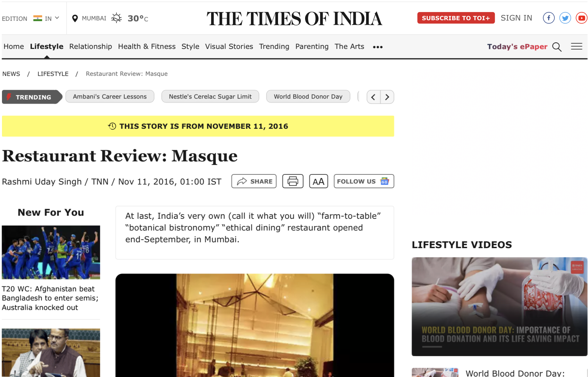588x377 pixels.
Task: Click the Share button
Action: pos(254,181)
